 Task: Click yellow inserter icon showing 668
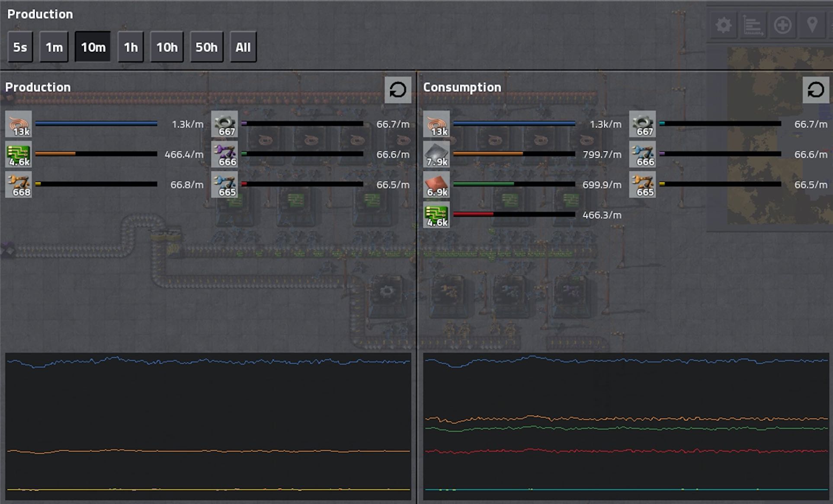(19, 185)
